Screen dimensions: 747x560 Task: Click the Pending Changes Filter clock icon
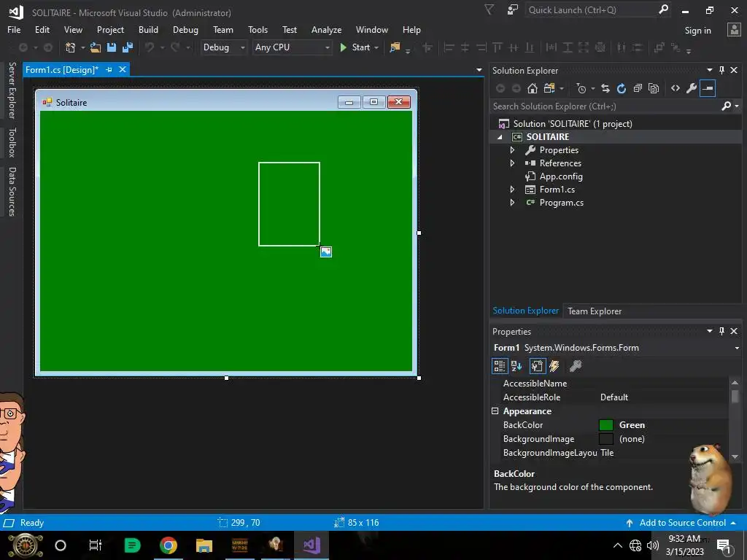581,88
